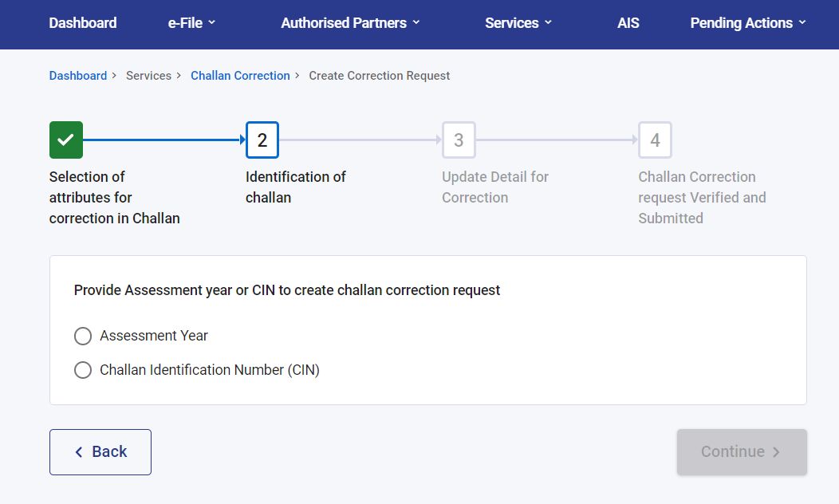Open the Challan Correction breadcrumb link
This screenshot has height=504, width=839.
tap(240, 76)
